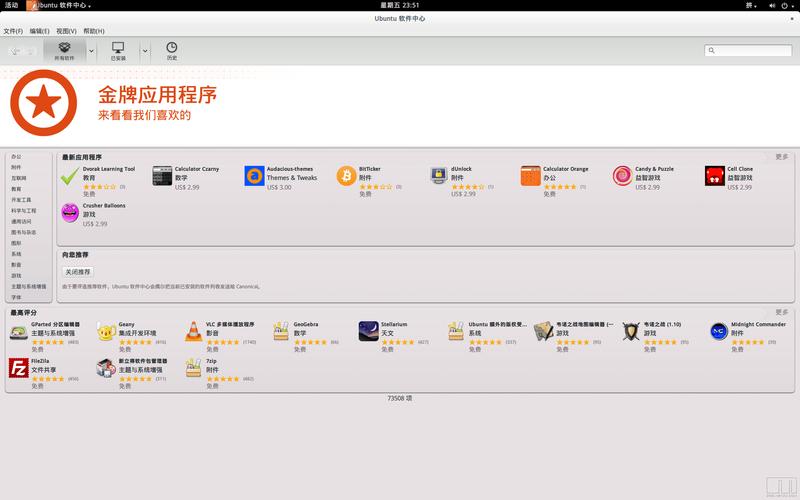
Task: Select the 影音 category in the sidebar
Action: (x=16, y=264)
